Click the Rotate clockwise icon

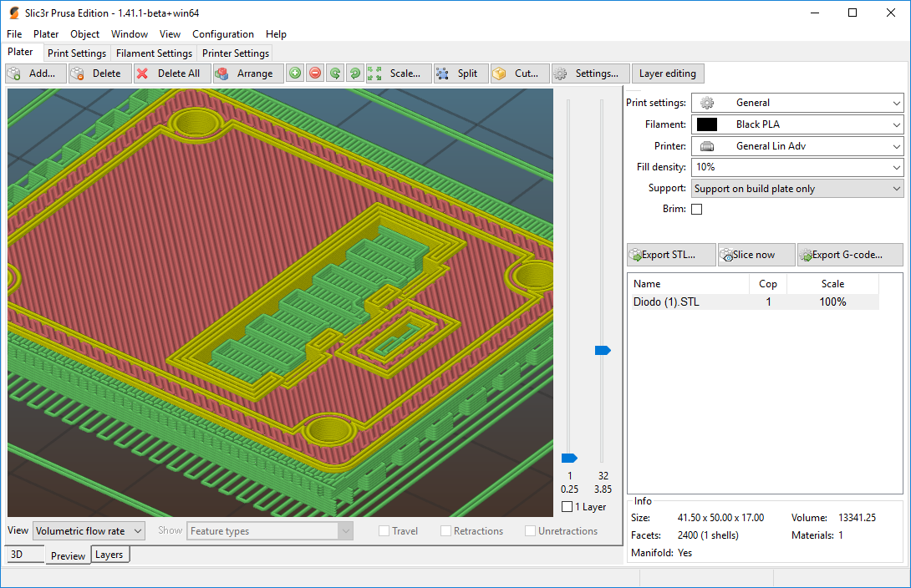354,73
